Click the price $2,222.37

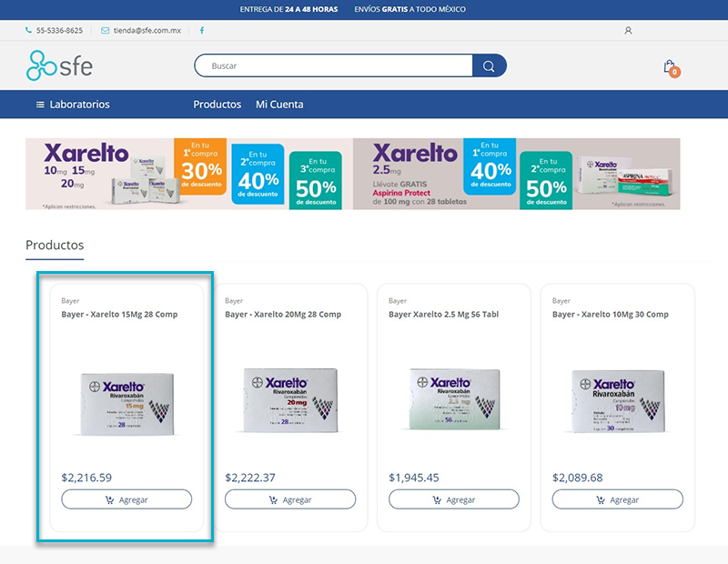click(250, 478)
